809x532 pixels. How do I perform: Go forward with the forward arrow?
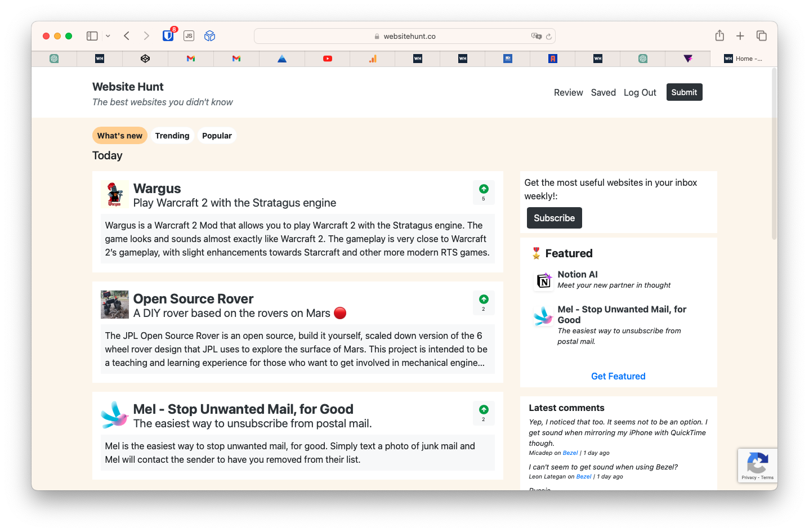click(146, 36)
